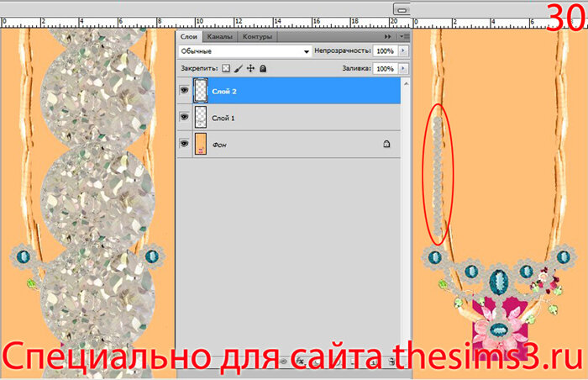The image size is (588, 380).
Task: Lock transparent pixels of the layer
Action: tap(225, 68)
